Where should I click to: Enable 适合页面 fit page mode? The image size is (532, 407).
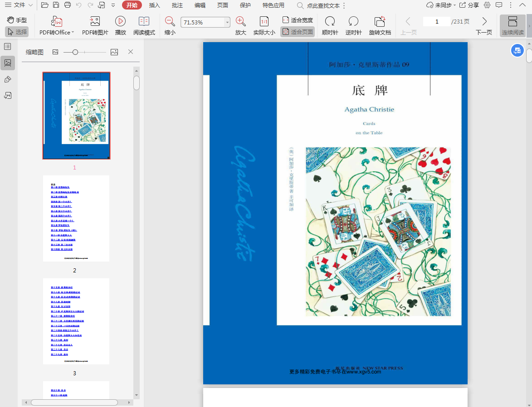tap(298, 32)
